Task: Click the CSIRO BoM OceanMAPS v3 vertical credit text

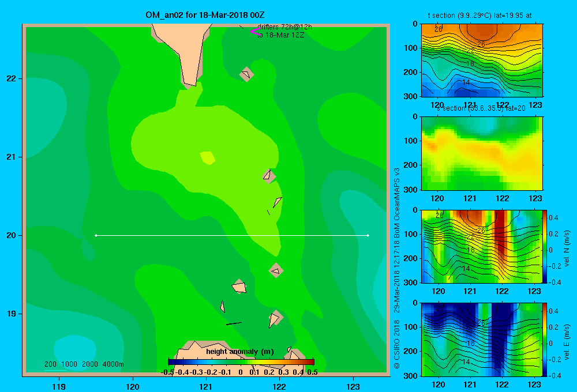Action: click(x=397, y=269)
